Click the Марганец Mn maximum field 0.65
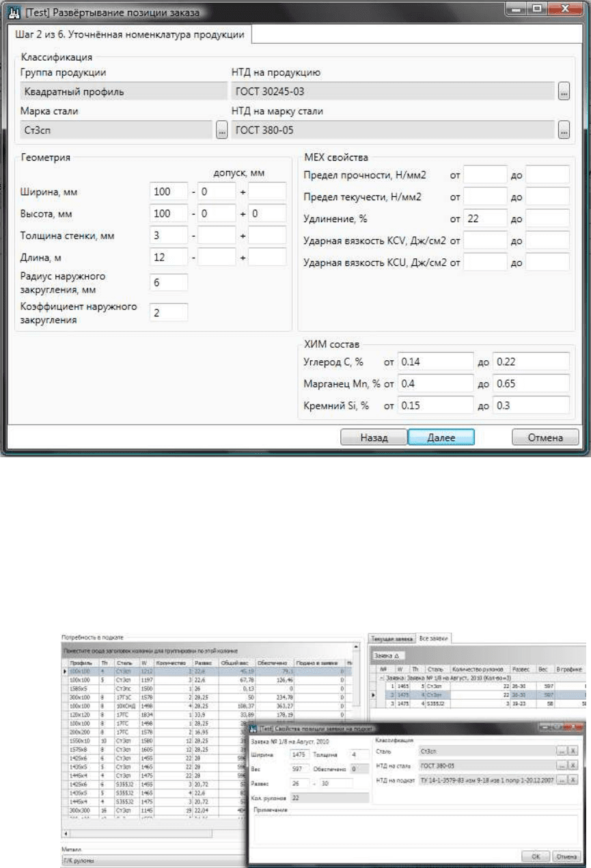 [x=532, y=383]
